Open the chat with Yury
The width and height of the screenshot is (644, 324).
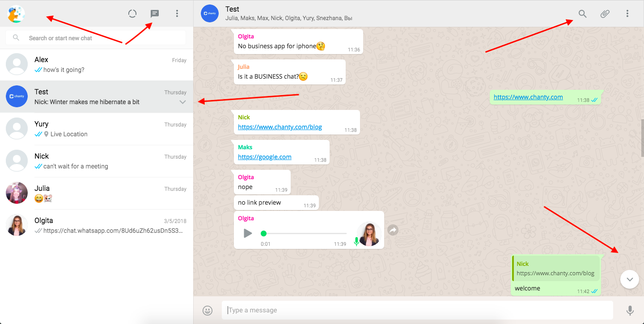click(97, 128)
